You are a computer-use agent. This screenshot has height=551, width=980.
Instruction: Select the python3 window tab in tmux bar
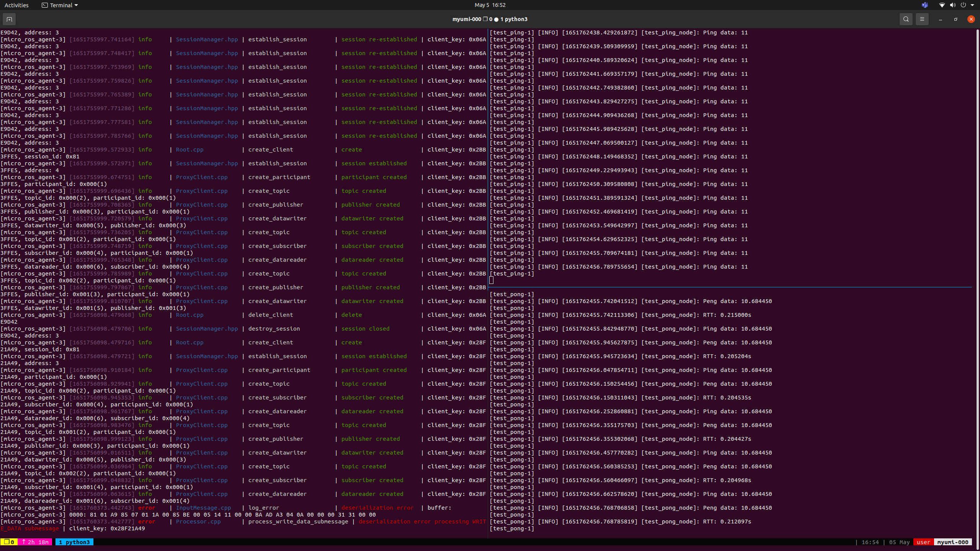[74, 542]
